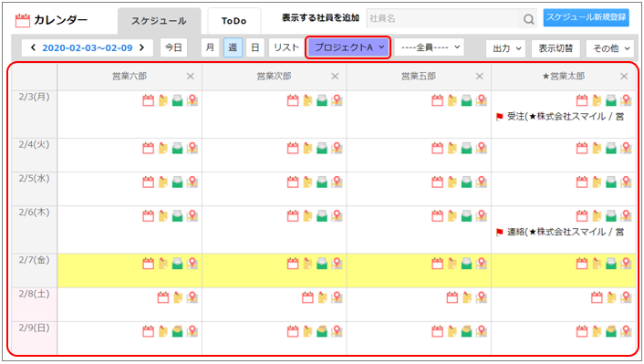Switch to 日 view
Image resolution: width=644 pixels, height=364 pixels.
tap(255, 47)
